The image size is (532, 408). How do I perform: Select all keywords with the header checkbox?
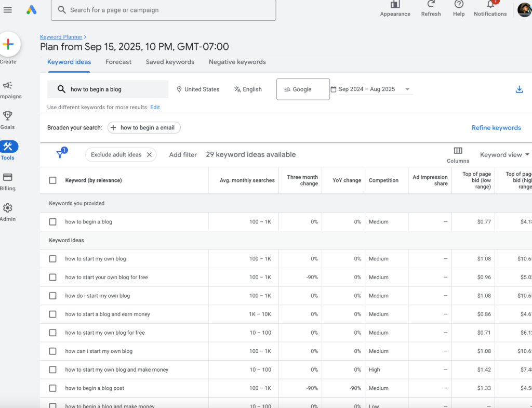pos(52,180)
